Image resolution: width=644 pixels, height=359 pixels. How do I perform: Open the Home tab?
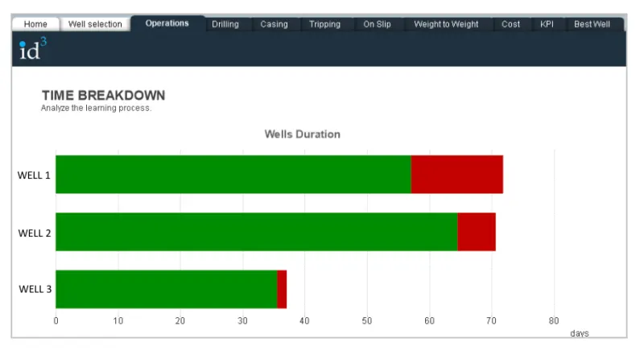click(35, 24)
